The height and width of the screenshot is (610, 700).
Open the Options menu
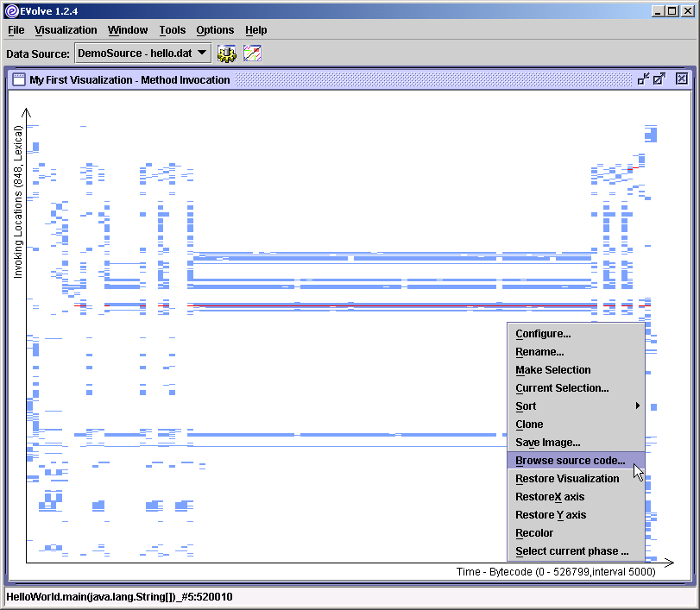pyautogui.click(x=215, y=30)
